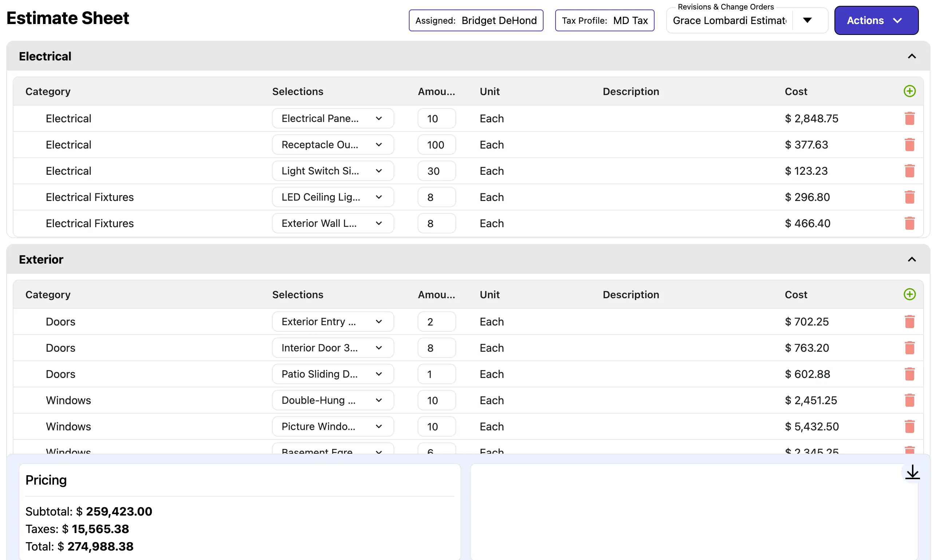
Task: Add a new row to Electrical table
Action: click(x=909, y=91)
